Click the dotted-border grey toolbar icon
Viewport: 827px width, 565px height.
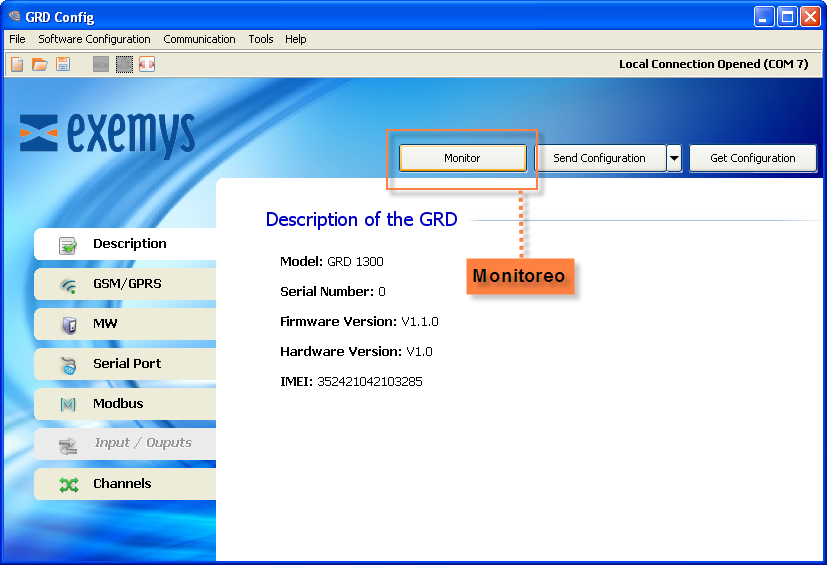[x=124, y=64]
